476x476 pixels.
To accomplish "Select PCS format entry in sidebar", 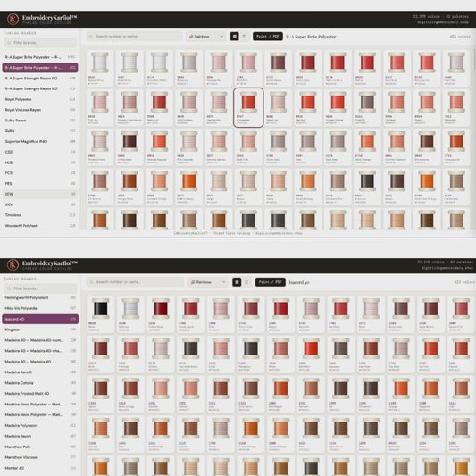I will point(40,173).
